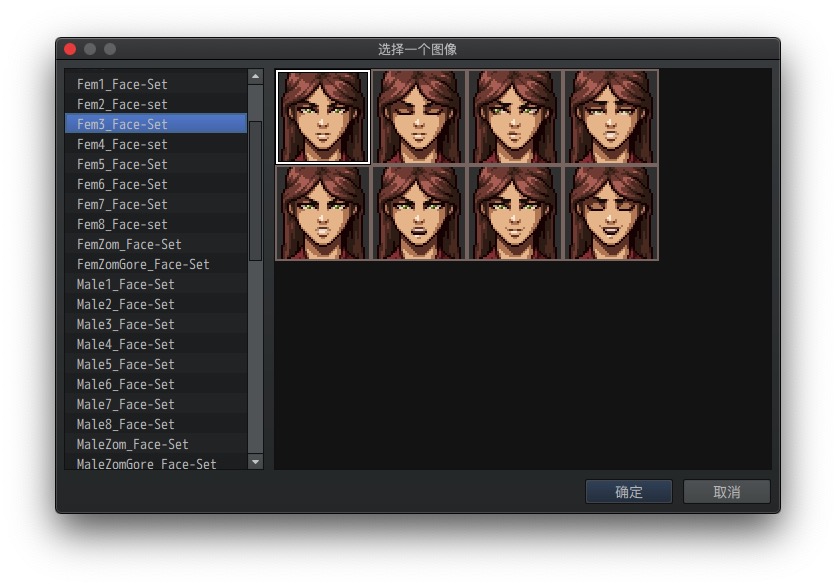
Task: Select Fem8_Face-set list entry
Action: coord(156,224)
